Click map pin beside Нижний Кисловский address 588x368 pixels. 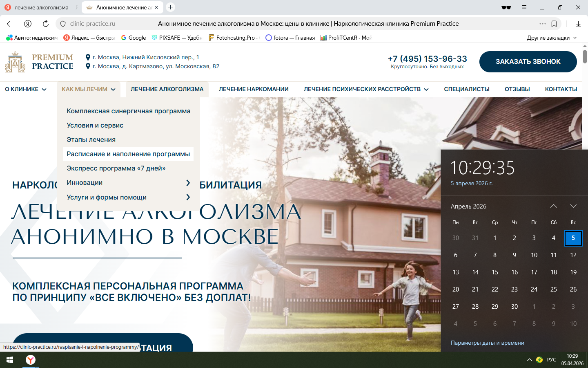pos(88,57)
